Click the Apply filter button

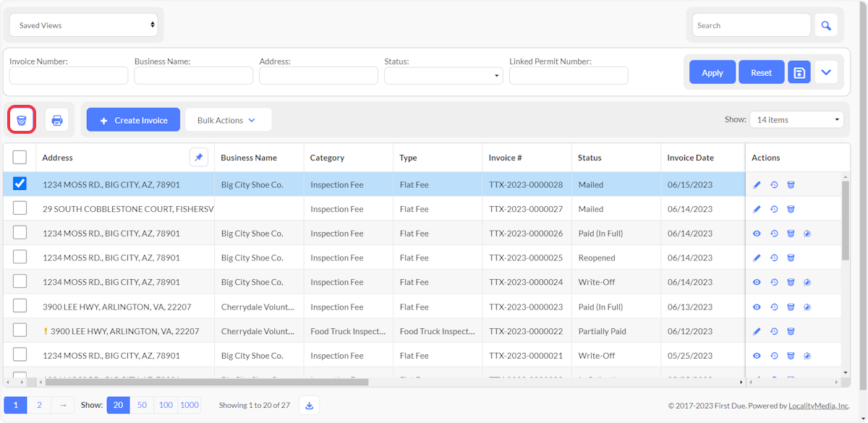712,72
